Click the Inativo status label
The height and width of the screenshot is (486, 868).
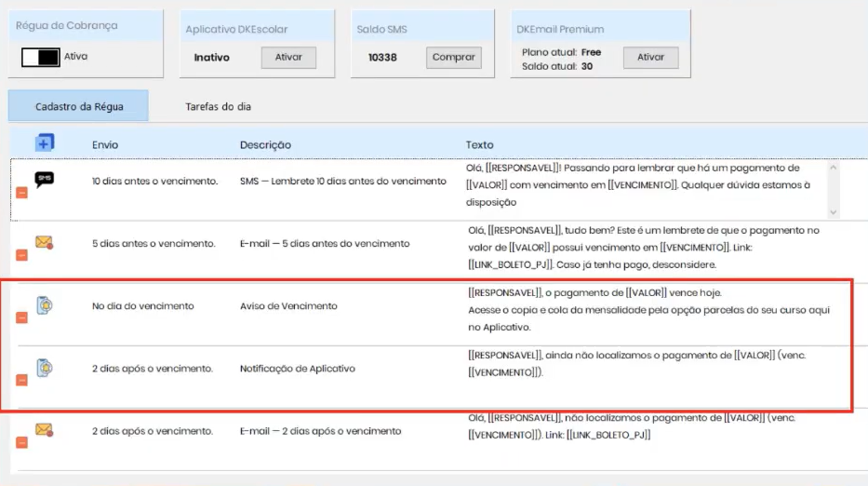211,58
